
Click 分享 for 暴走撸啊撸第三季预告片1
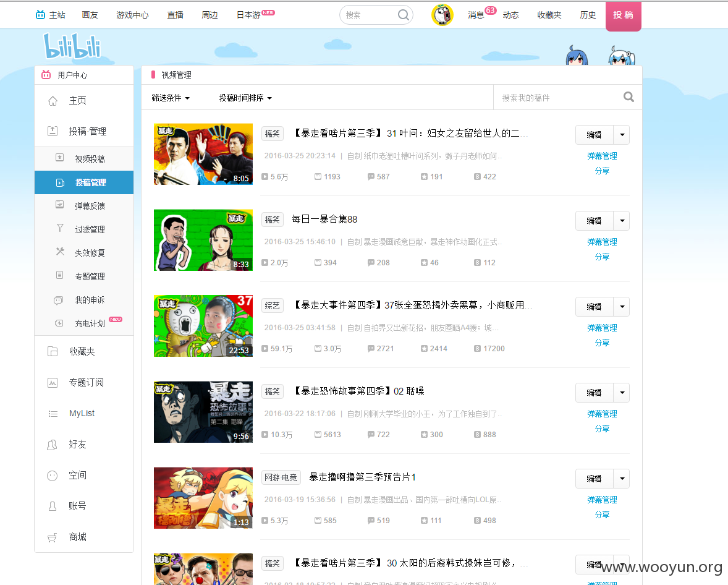(x=602, y=515)
